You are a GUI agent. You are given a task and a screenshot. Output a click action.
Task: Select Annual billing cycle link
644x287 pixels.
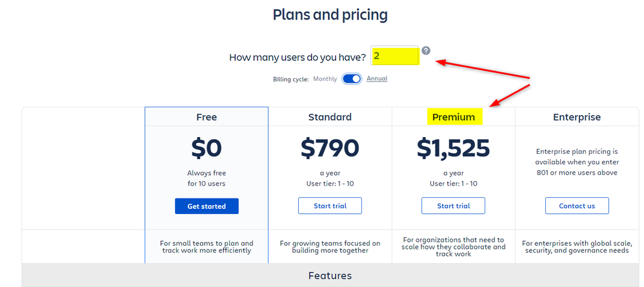click(377, 78)
